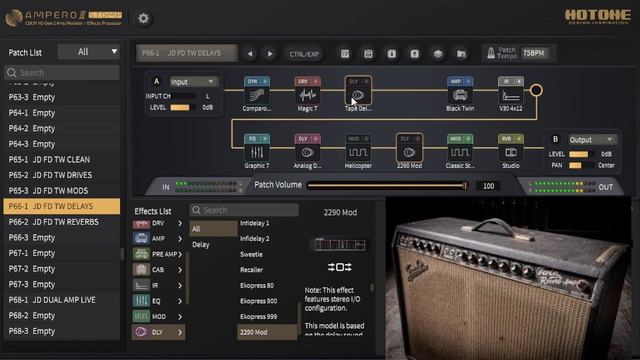Go to the previous patch with left arrow
This screenshot has width=640, height=360.
(x=250, y=54)
